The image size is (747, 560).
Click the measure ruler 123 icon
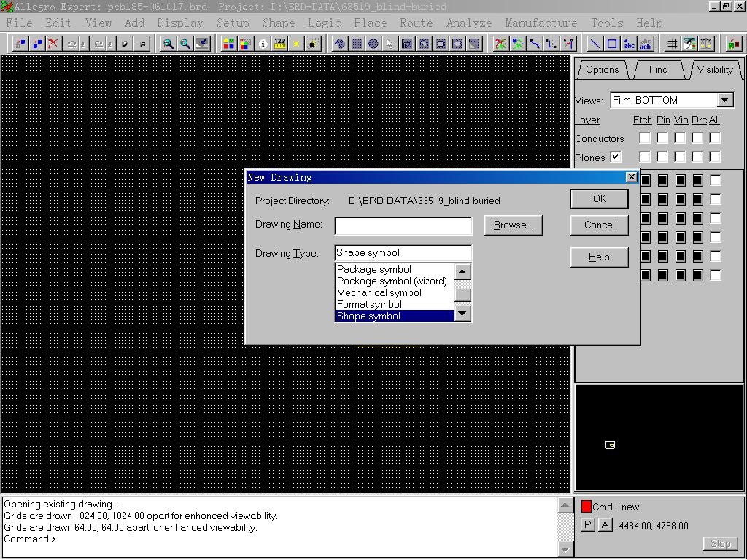click(280, 44)
